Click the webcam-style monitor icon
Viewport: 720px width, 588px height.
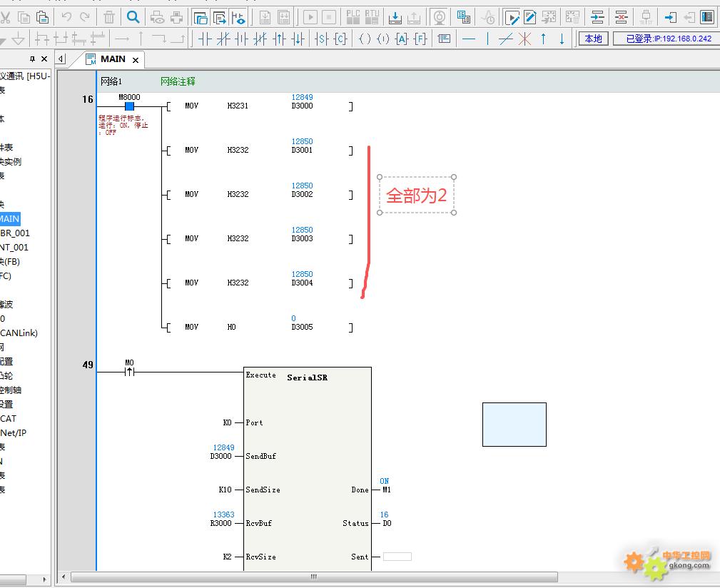pos(440,17)
